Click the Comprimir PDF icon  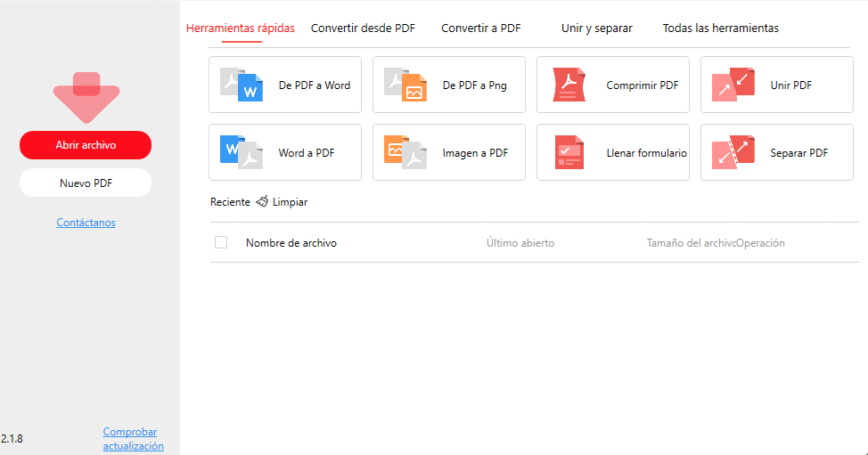pos(569,85)
